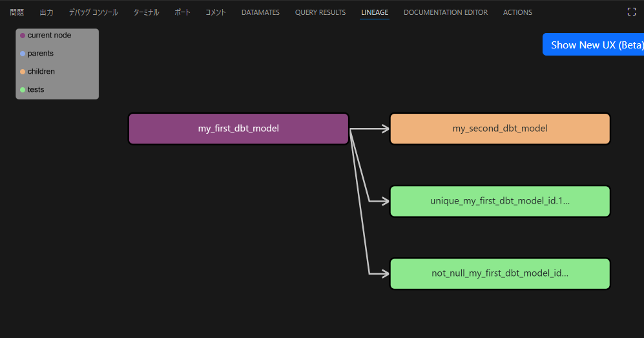Screen dimensions: 644x338
Task: Open the ターミナル tab
Action: click(x=146, y=12)
